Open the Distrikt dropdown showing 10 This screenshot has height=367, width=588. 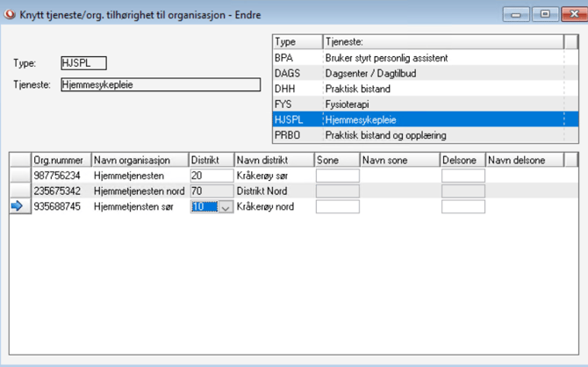pyautogui.click(x=225, y=207)
